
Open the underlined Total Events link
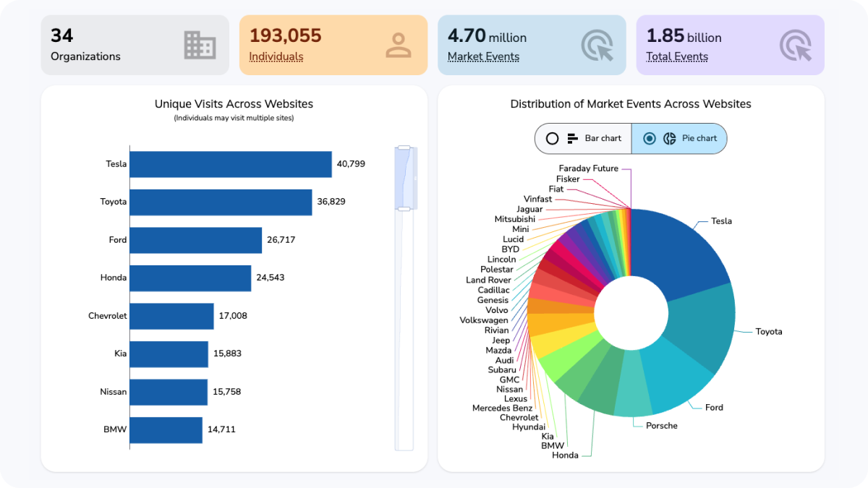tap(676, 56)
